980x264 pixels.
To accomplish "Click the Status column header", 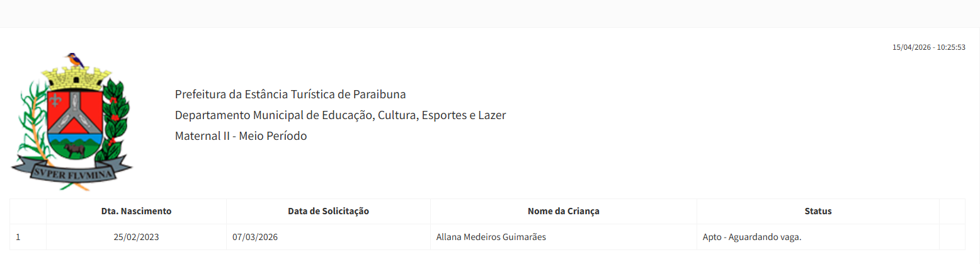I will pyautogui.click(x=818, y=211).
